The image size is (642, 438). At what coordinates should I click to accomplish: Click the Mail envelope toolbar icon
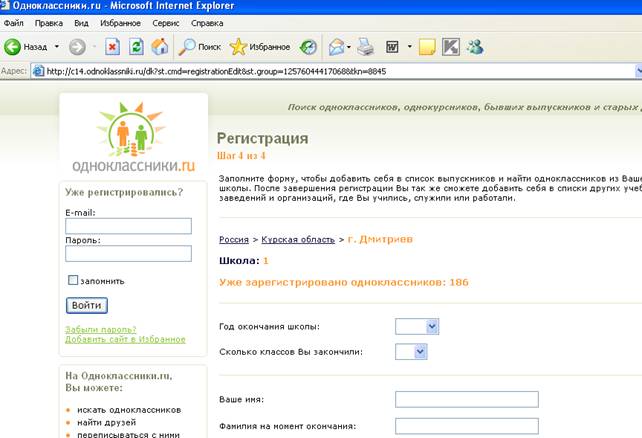coord(336,46)
